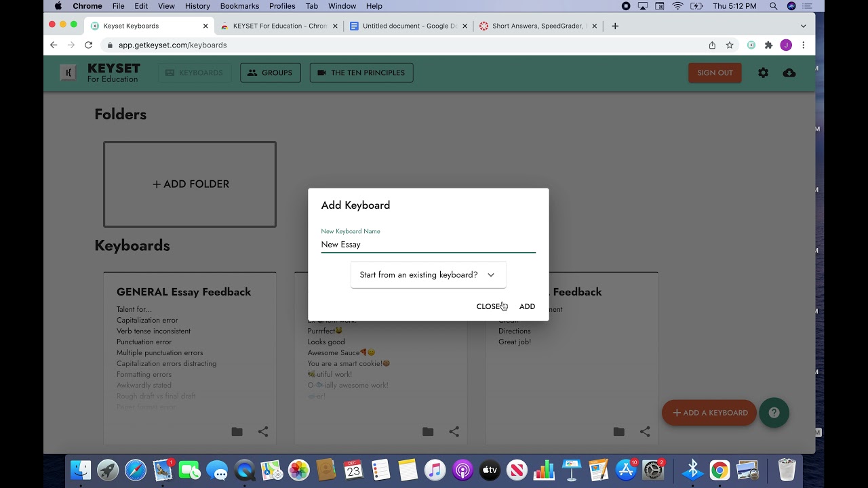Screen dimensions: 868x488
Task: Click the SIGN OUT button
Action: [x=715, y=73]
